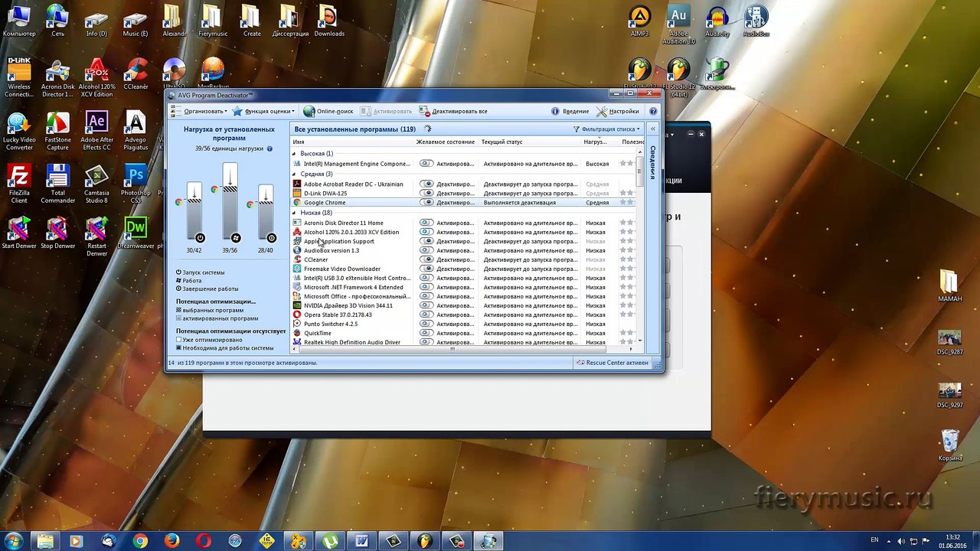Open the Фильтрация списка dropdown

[606, 129]
